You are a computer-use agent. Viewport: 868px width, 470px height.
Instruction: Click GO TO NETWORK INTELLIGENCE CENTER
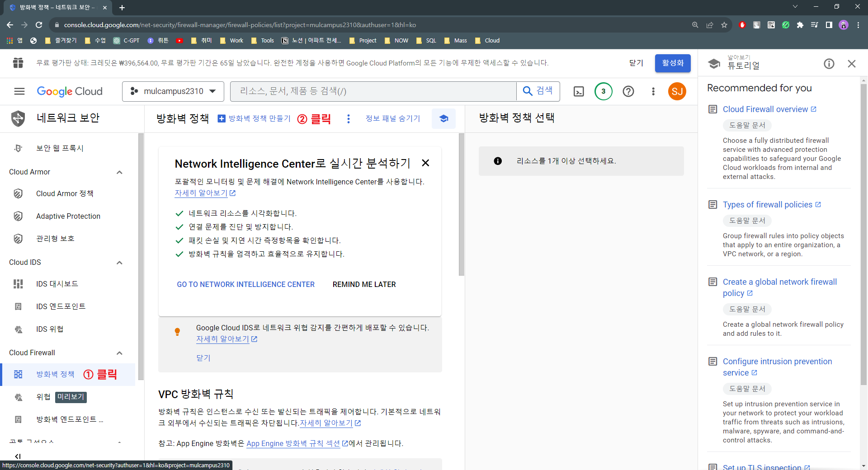click(x=245, y=284)
